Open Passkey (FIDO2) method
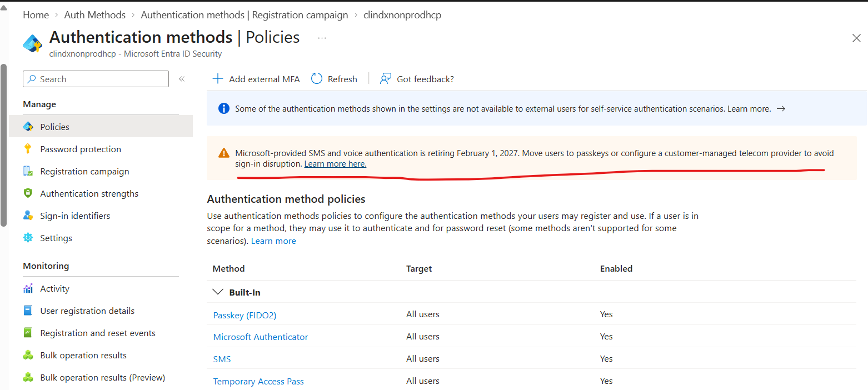The height and width of the screenshot is (390, 868). [245, 315]
